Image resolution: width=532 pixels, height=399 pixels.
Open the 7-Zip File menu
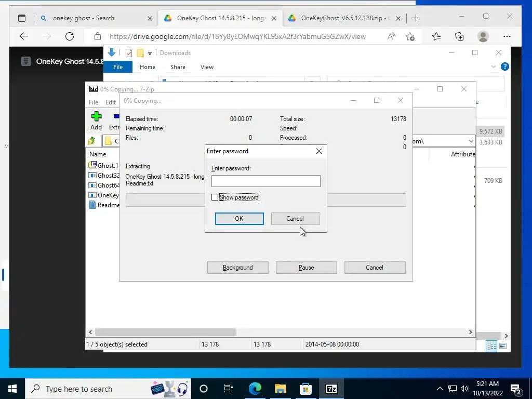coord(94,102)
